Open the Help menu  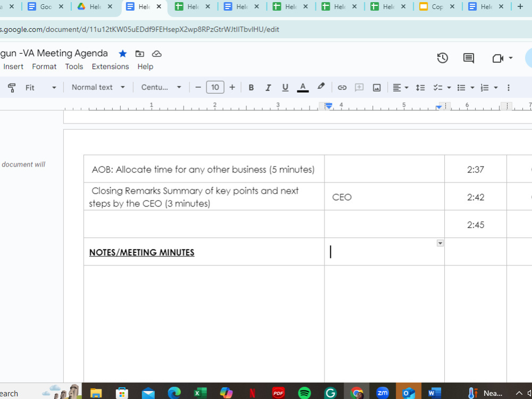coord(145,66)
